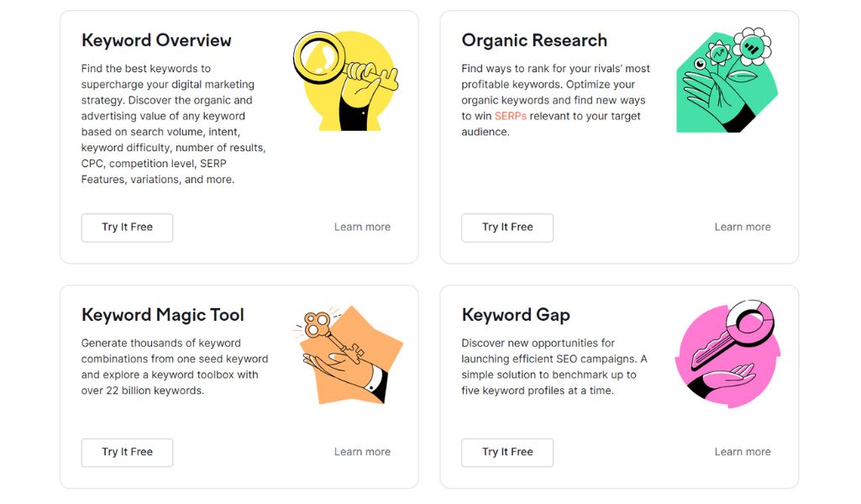Image resolution: width=861 pixels, height=504 pixels.
Task: Click the Keyword Gap description text
Action: pos(554,367)
